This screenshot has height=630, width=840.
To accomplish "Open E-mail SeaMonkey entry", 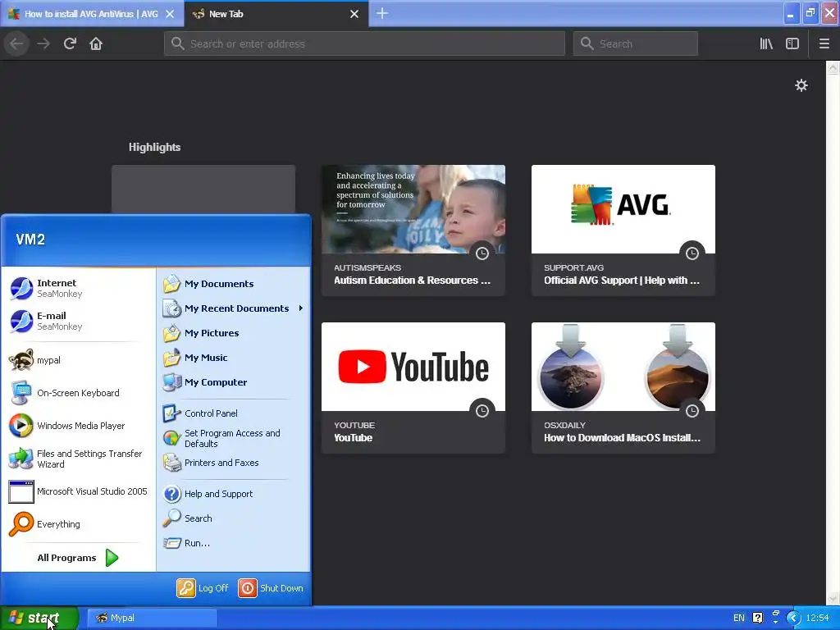I will click(x=78, y=321).
